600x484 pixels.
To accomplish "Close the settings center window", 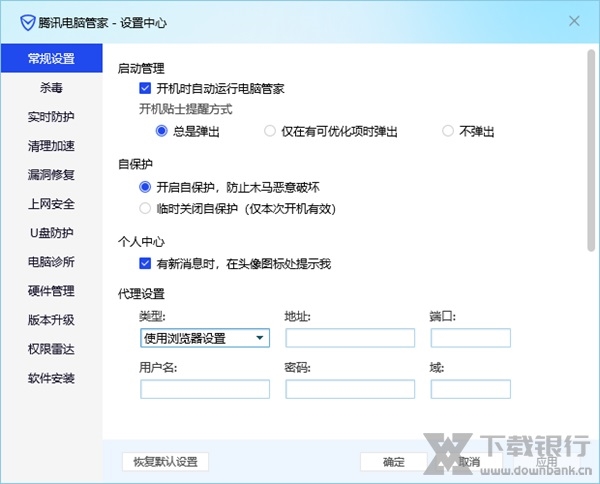I will [x=574, y=21].
